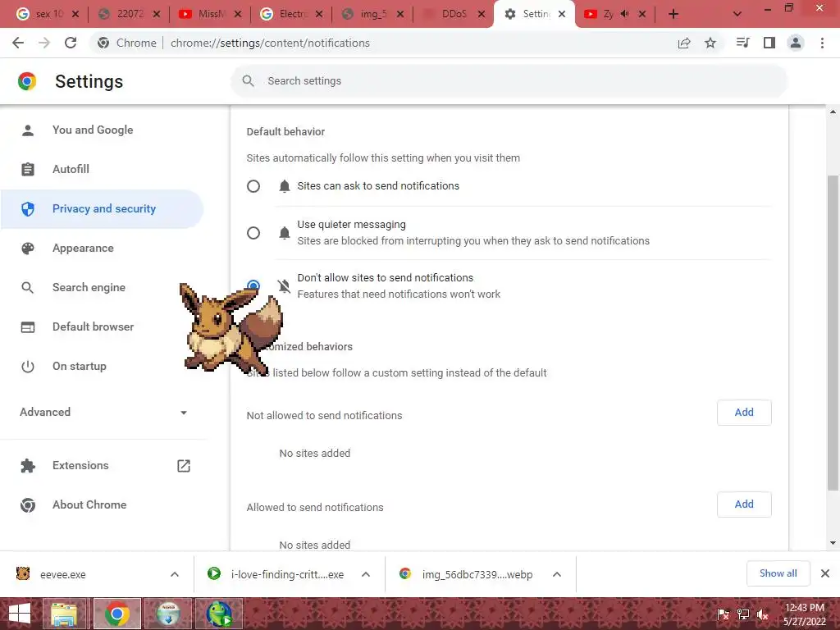The width and height of the screenshot is (840, 630).
Task: Toggle the side panel icon
Action: pyautogui.click(x=769, y=43)
